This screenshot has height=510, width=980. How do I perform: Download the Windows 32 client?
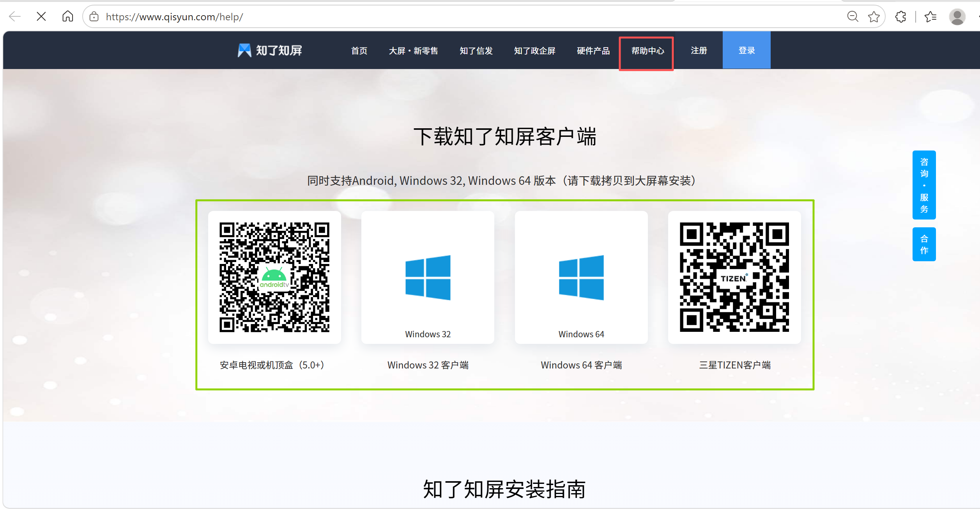coord(428,278)
